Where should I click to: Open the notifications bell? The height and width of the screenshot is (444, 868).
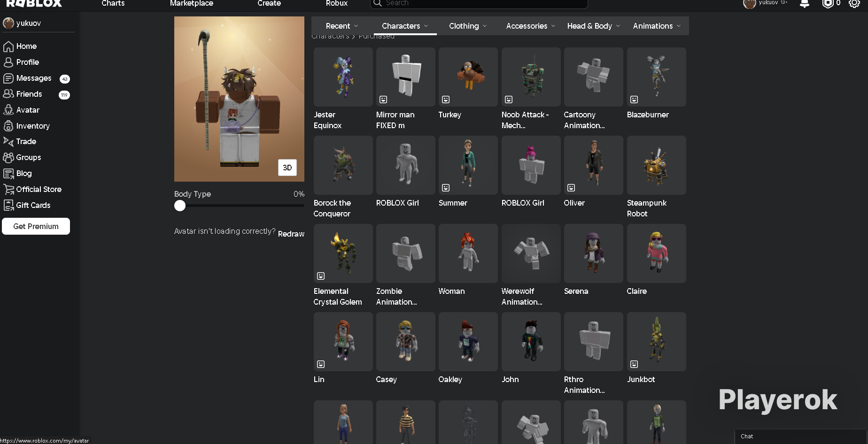[805, 4]
